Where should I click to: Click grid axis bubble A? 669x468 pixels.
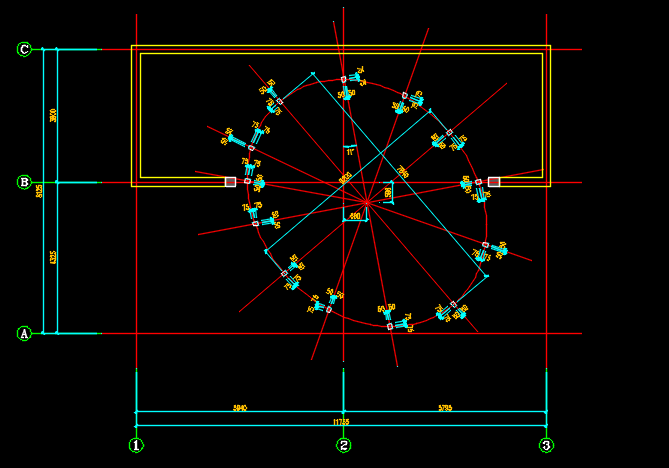[x=24, y=334]
